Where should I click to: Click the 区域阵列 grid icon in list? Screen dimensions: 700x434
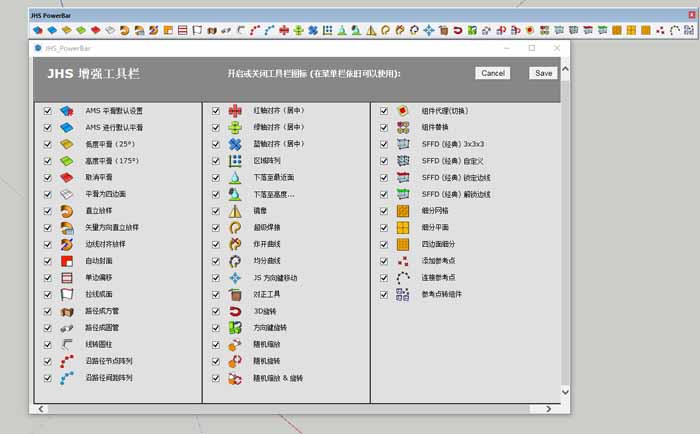(235, 160)
